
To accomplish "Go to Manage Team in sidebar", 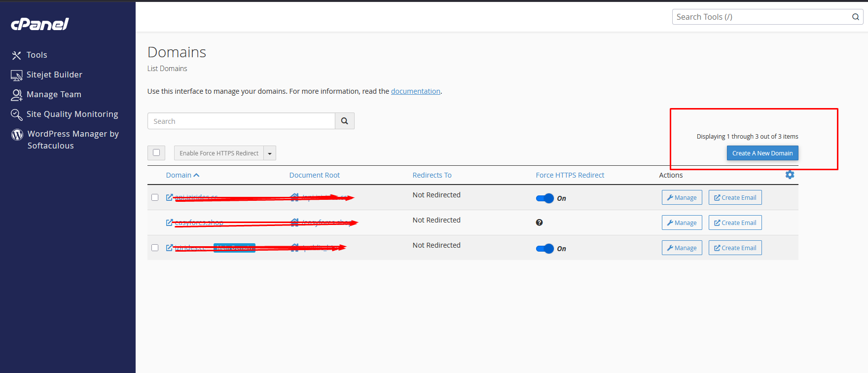I will tap(53, 94).
